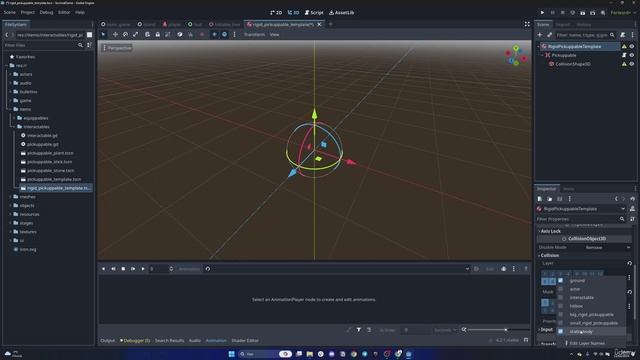Screen dimensions: 640x360
Task: Activate the Rotate Mode tool
Action: click(125, 35)
